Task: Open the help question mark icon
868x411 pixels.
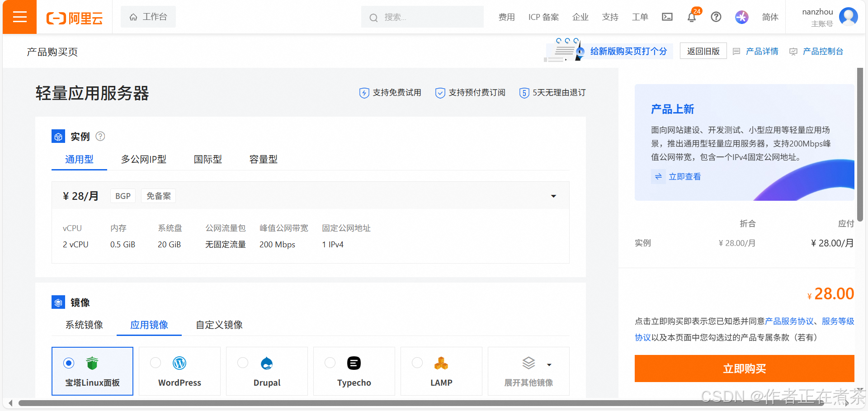Action: tap(716, 17)
